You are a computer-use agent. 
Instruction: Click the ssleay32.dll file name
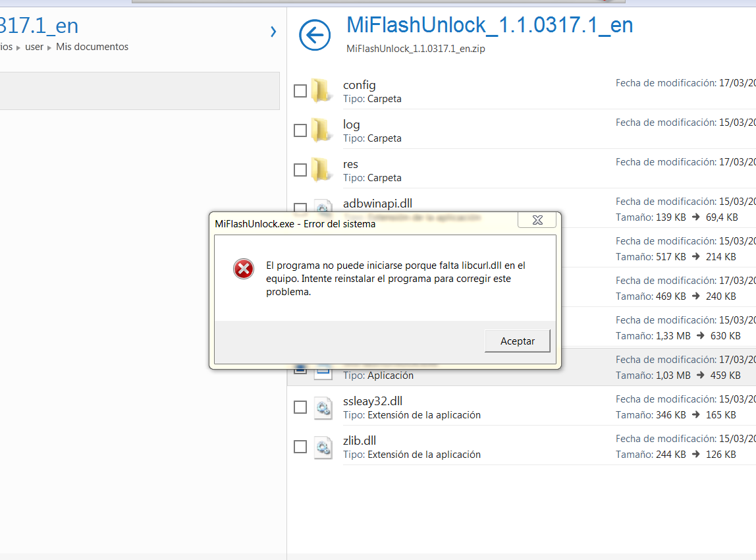pyautogui.click(x=373, y=401)
